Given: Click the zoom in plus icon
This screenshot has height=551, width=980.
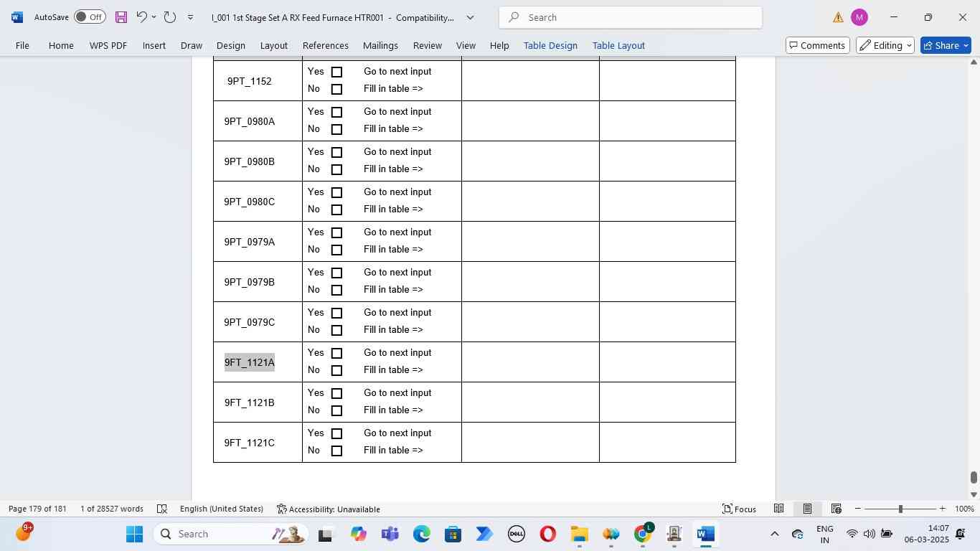Looking at the screenshot, I should pos(942,509).
